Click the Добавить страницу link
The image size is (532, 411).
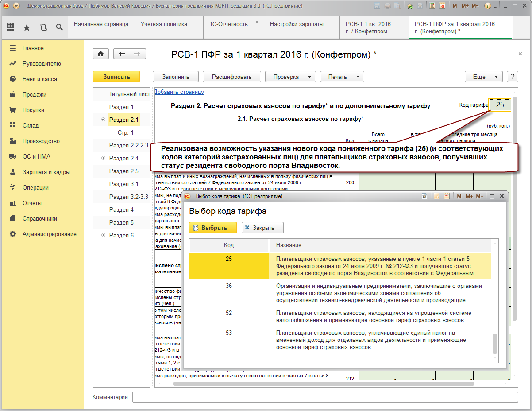(x=179, y=92)
